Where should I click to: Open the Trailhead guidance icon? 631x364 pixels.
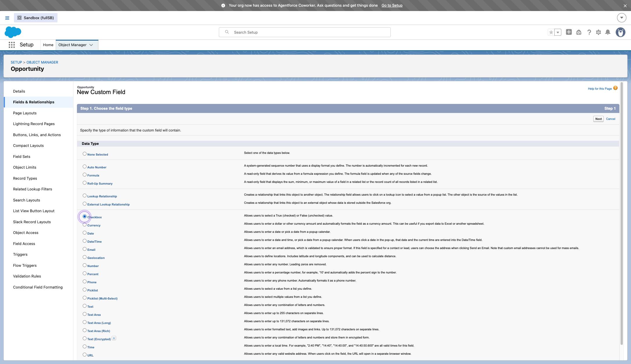[x=579, y=32]
